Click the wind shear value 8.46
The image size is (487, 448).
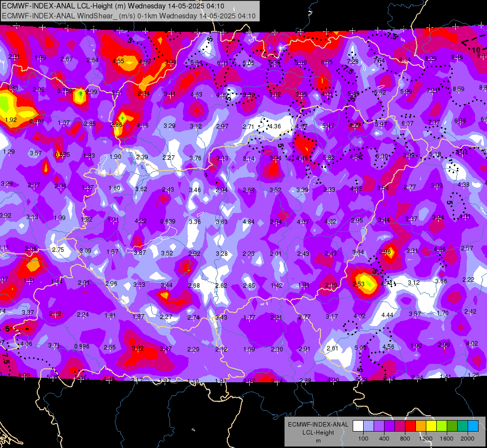[x=457, y=57]
